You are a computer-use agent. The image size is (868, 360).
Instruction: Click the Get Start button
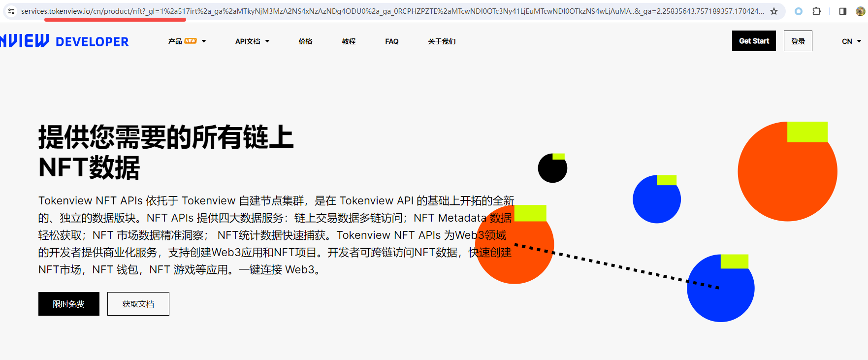(x=754, y=41)
